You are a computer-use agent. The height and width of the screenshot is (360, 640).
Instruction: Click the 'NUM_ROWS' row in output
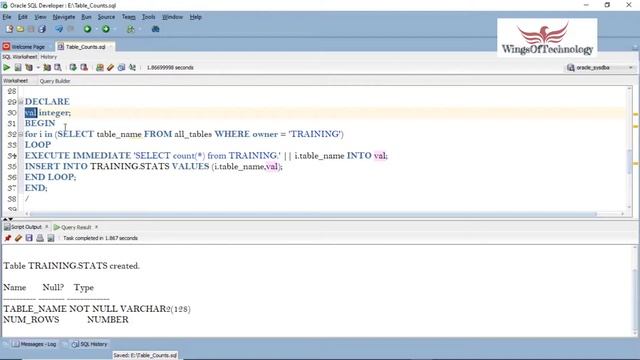tap(66, 320)
